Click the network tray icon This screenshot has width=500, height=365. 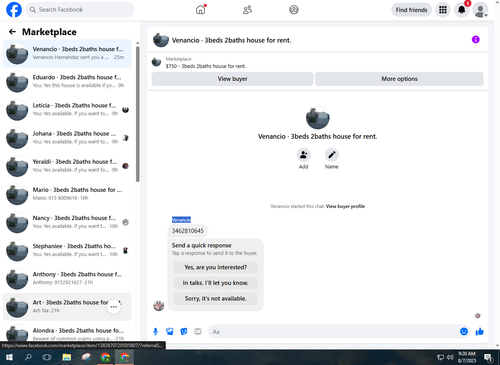441,357
